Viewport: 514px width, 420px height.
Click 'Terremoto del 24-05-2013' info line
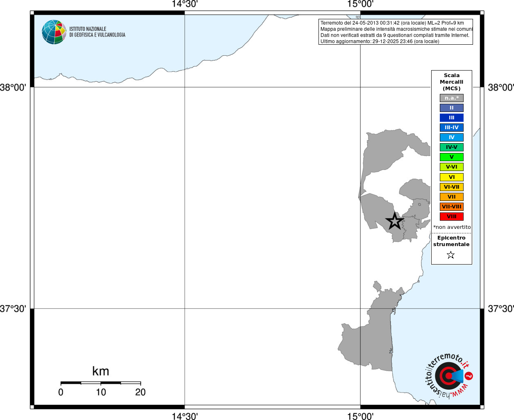[x=392, y=23]
